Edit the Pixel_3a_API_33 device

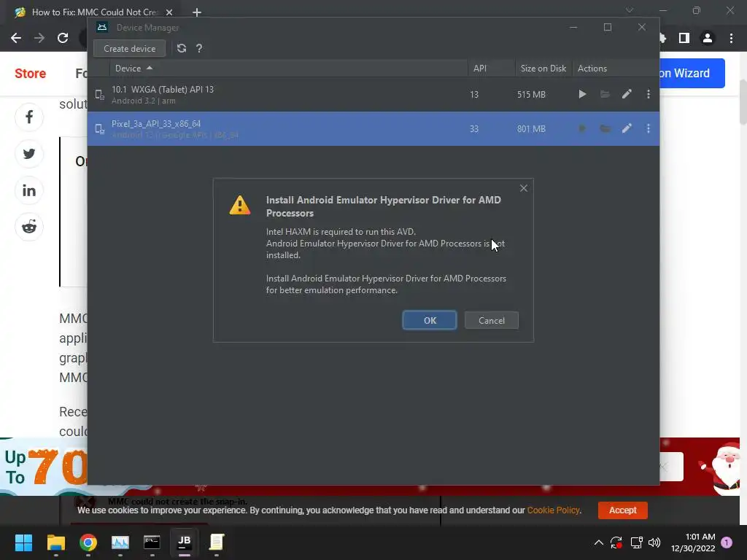(627, 128)
